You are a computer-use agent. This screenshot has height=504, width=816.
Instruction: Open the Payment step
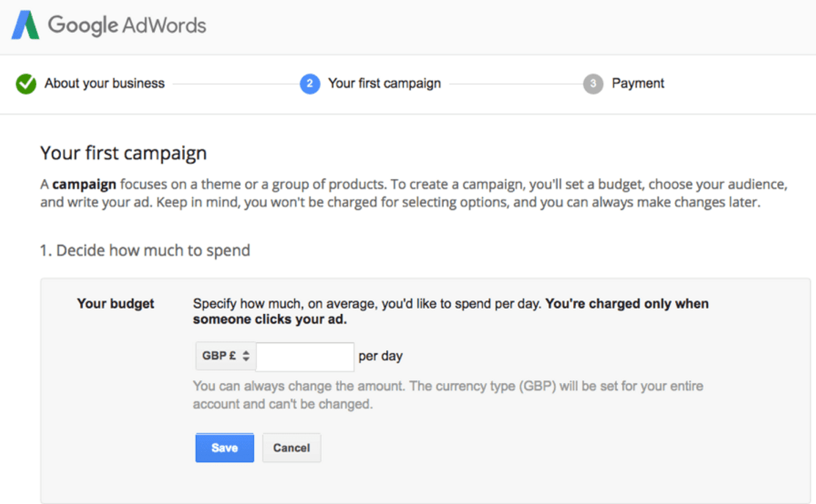coord(638,84)
